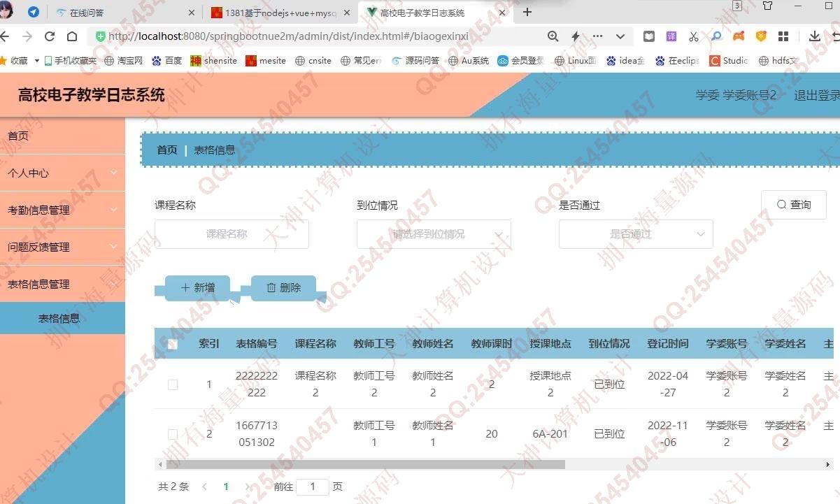840x504 pixels.
Task: Open the 是否通过 dropdown
Action: coord(636,234)
